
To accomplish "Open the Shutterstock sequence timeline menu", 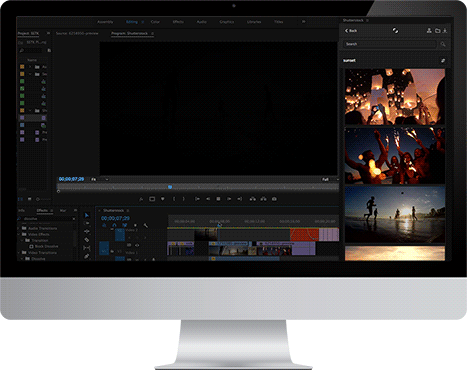I will (128, 211).
